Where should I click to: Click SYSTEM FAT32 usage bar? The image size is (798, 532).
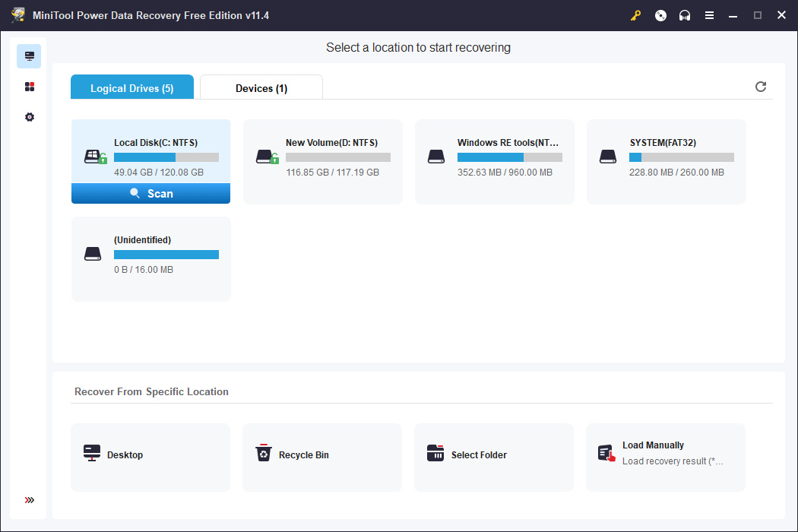pyautogui.click(x=682, y=157)
